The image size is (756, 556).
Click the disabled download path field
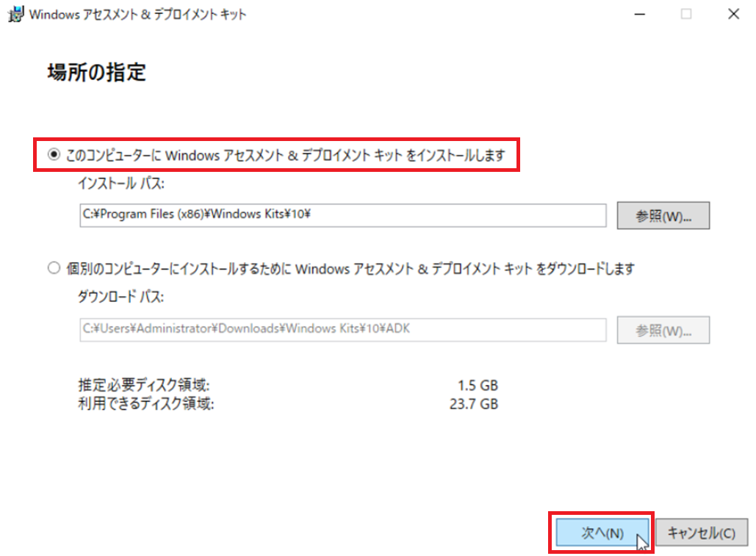click(343, 330)
